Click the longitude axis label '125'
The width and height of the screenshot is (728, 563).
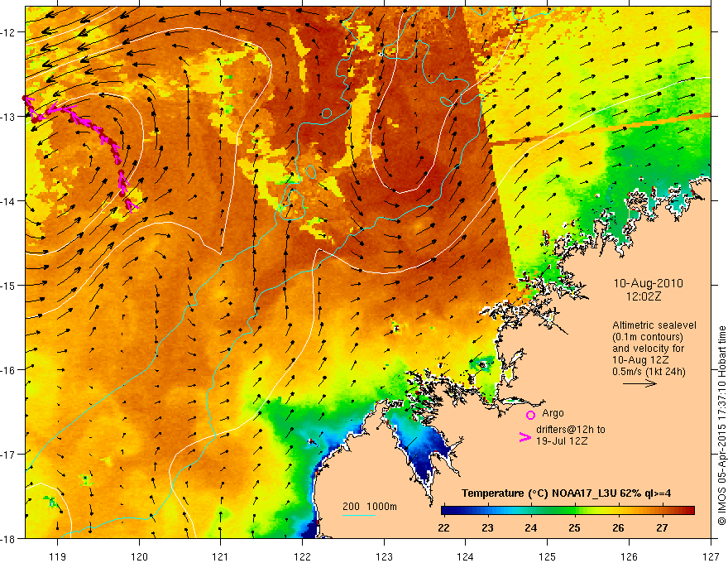[548, 556]
